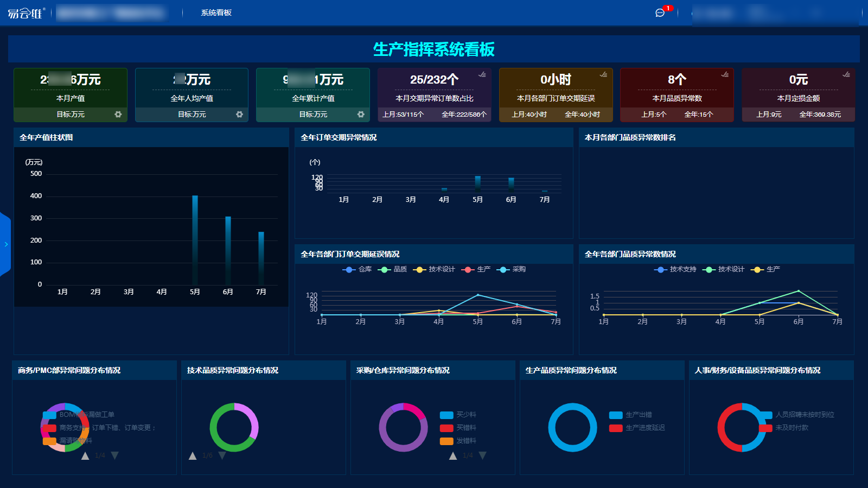Click the May bar in 全年产值柱状图
Viewport: 868px width, 488px height.
click(195, 240)
